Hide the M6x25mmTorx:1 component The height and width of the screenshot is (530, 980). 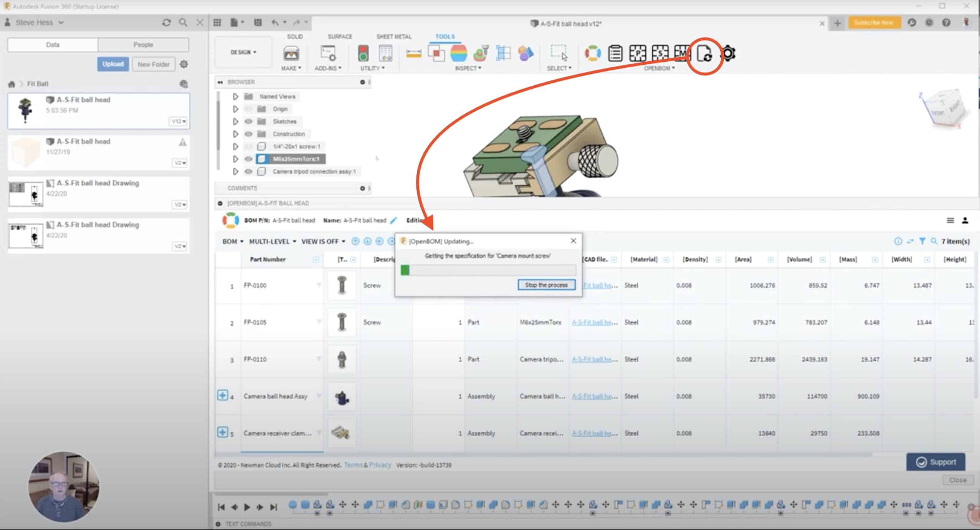pyautogui.click(x=248, y=159)
